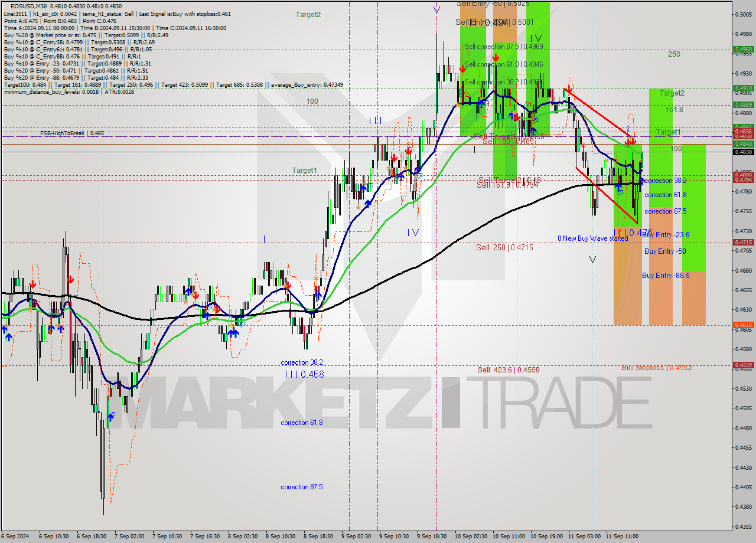Click the 0.4755 price axis value
756x543 pixels.
pyautogui.click(x=743, y=211)
